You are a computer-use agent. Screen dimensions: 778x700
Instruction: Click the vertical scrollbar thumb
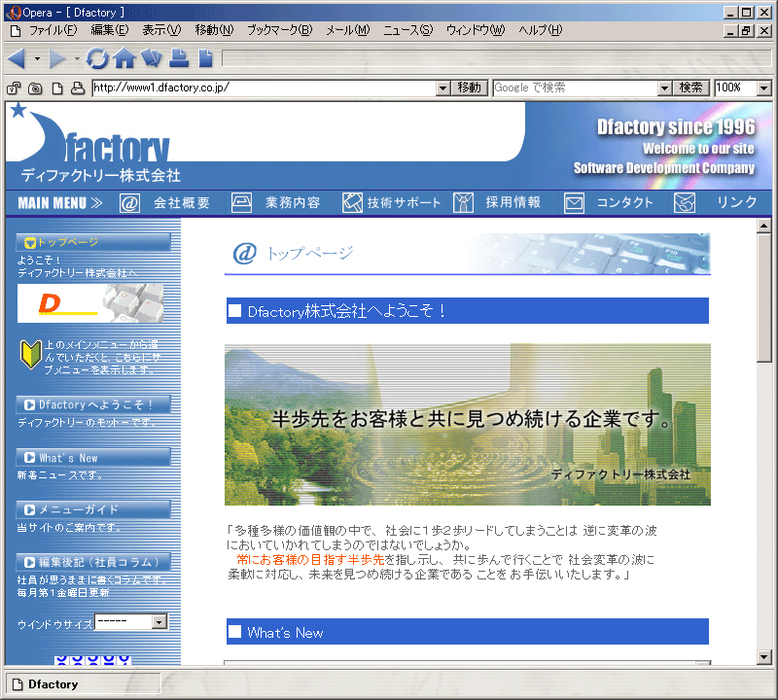click(764, 297)
